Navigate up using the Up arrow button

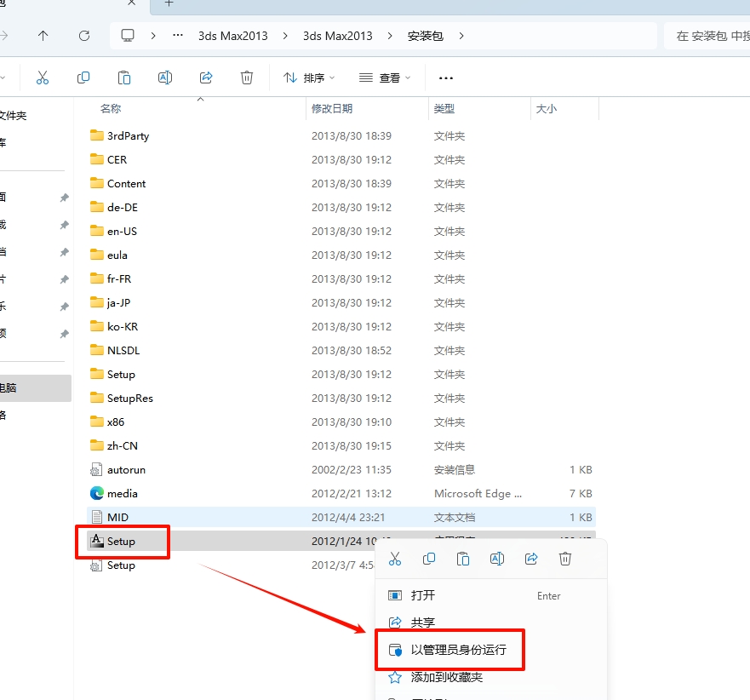click(43, 36)
